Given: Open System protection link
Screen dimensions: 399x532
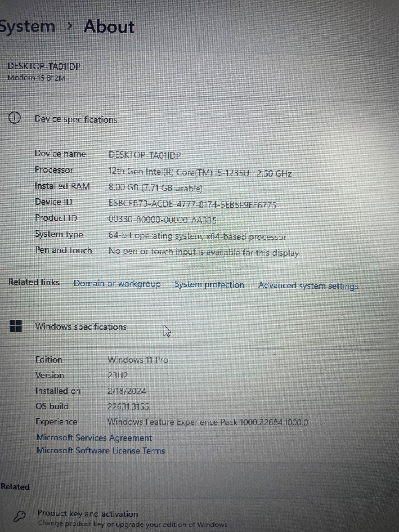Looking at the screenshot, I should pos(209,284).
